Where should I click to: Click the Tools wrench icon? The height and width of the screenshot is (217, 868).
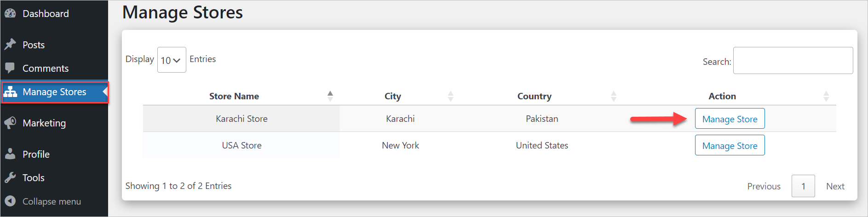pos(10,177)
